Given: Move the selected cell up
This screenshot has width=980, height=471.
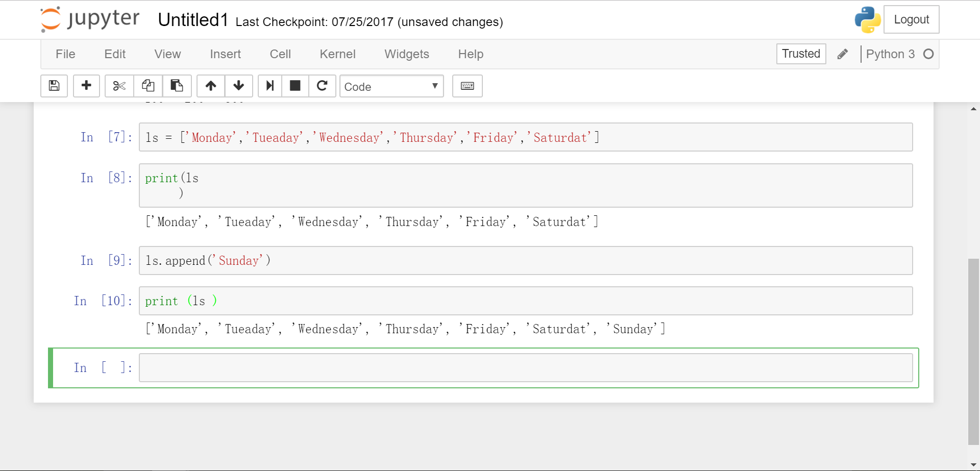Looking at the screenshot, I should [211, 86].
